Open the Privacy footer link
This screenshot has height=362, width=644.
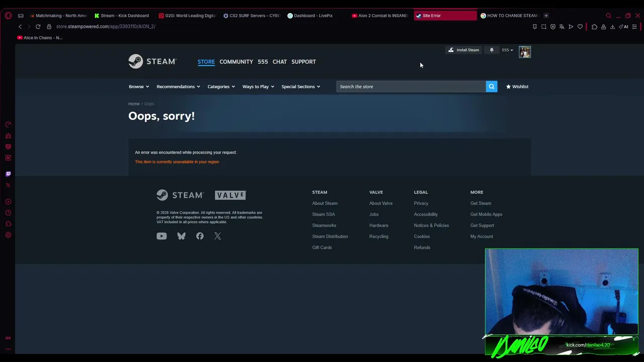click(x=421, y=203)
